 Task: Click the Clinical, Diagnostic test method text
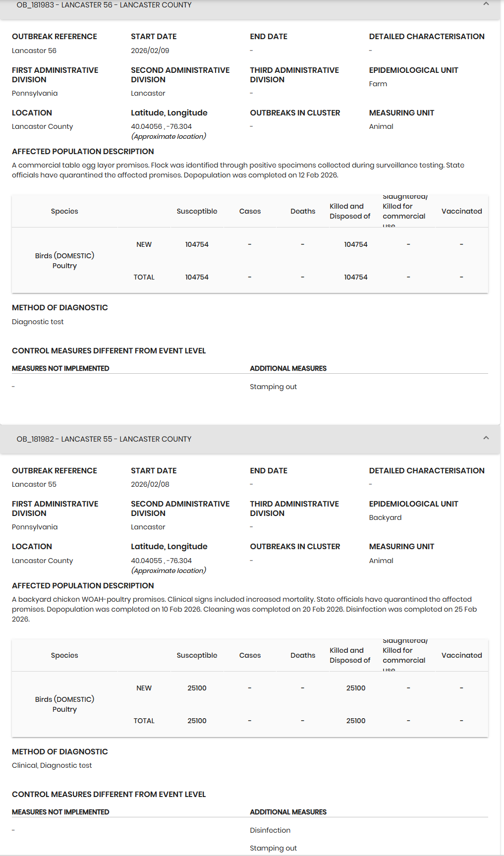pos(52,765)
